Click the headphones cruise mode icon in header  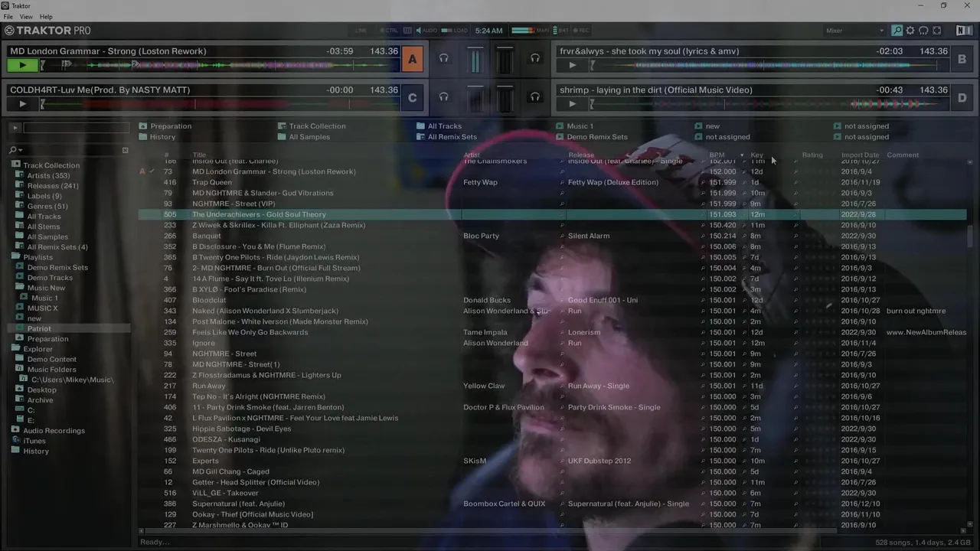click(x=923, y=31)
